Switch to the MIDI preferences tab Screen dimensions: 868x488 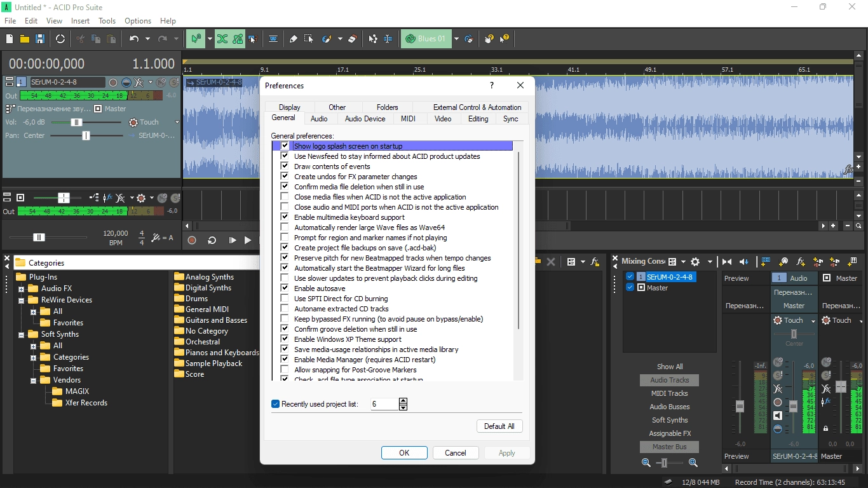[408, 119]
